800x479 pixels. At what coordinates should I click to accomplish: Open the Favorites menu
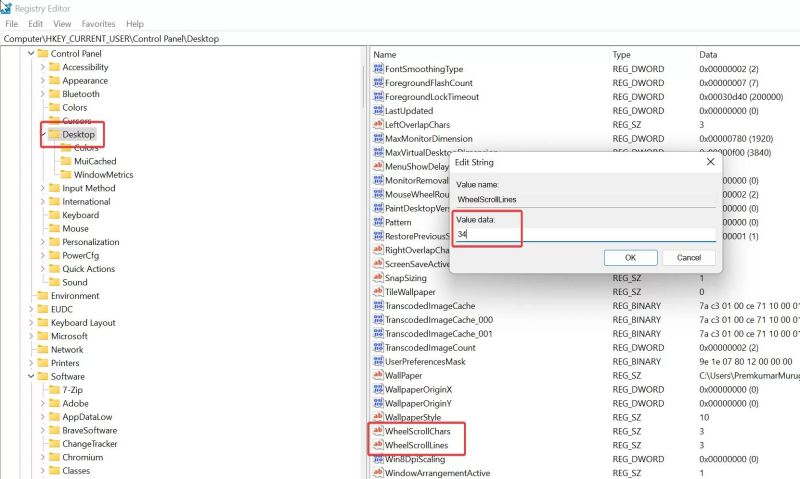[x=98, y=23]
